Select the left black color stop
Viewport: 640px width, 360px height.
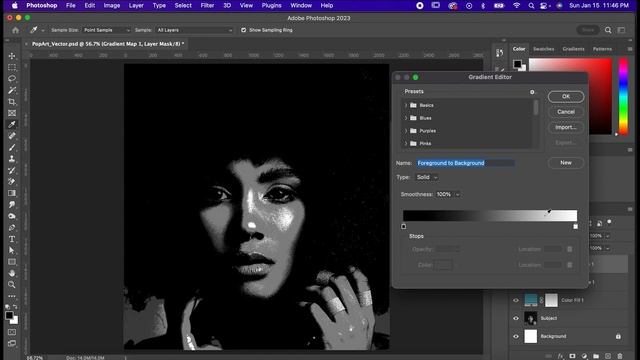[404, 227]
